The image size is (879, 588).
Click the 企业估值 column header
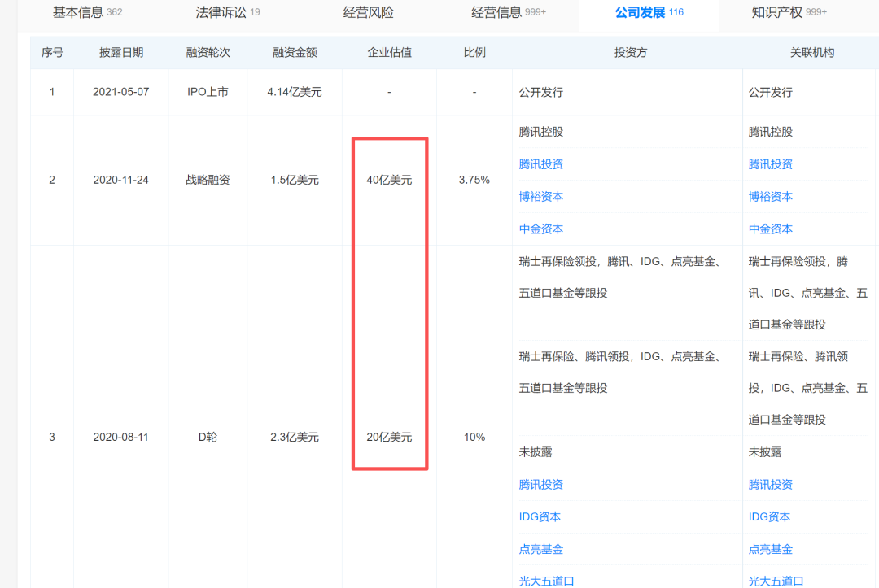click(x=390, y=53)
